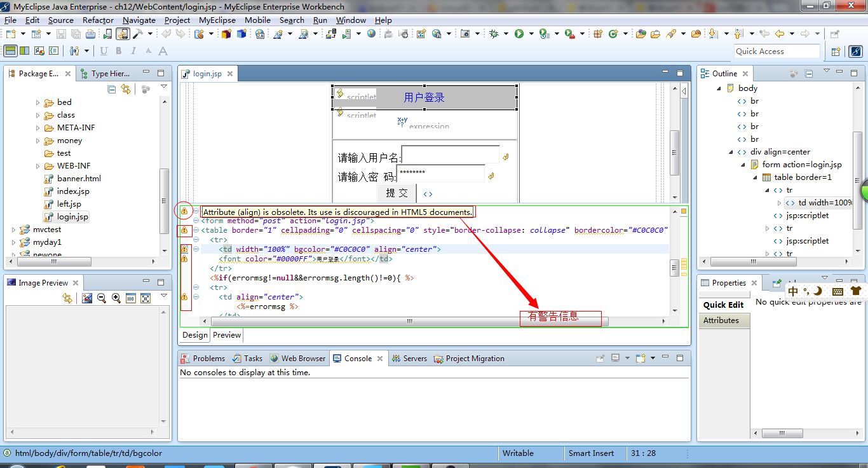Select Quick Edit in Properties panel
The image size is (868, 468).
tap(723, 305)
